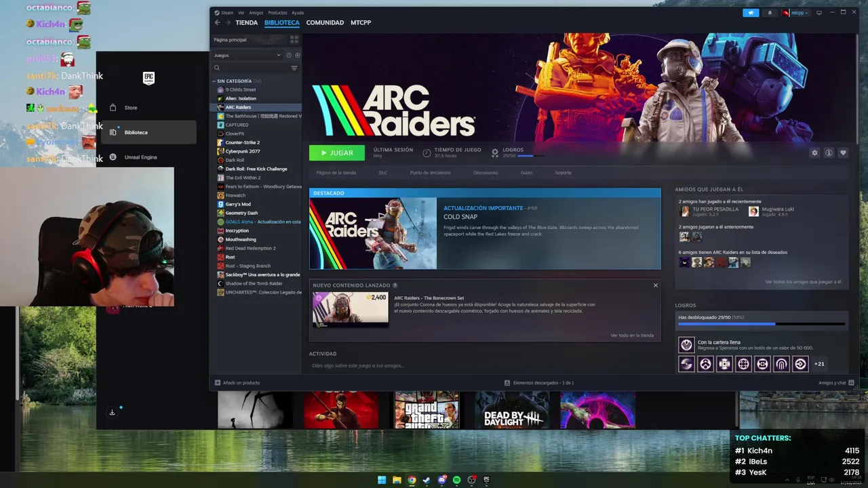Add ARC Raiders to favorites heart
This screenshot has height=488, width=868.
(843, 153)
